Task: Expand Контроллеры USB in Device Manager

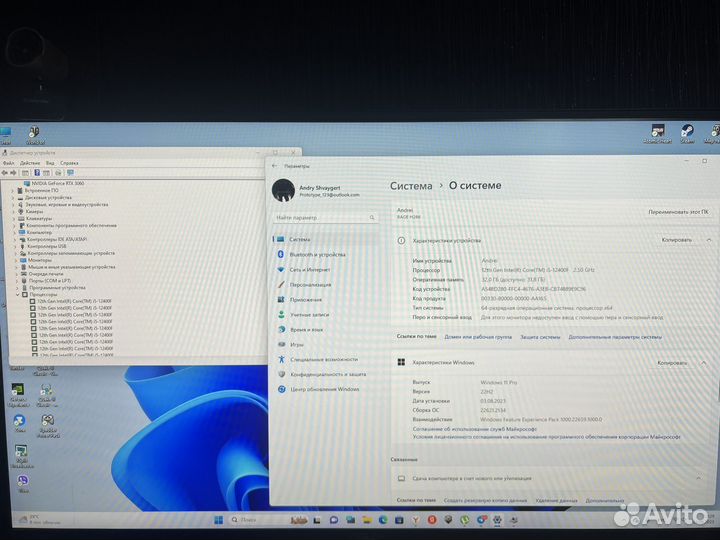Action: (15, 246)
